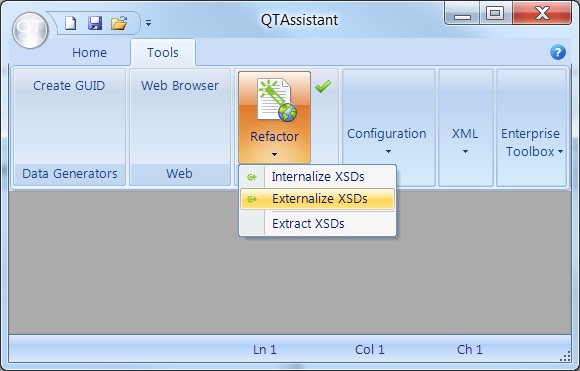Collapse the Refactor dropdown arrow
Image resolution: width=580 pixels, height=371 pixels.
point(274,154)
